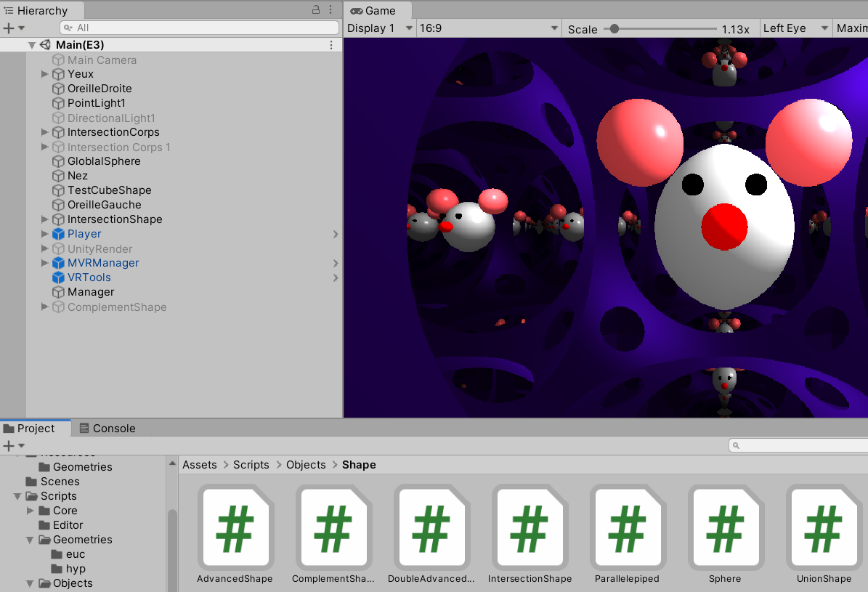The height and width of the screenshot is (592, 868).
Task: Select the Parallelepiped script file
Action: tap(627, 535)
